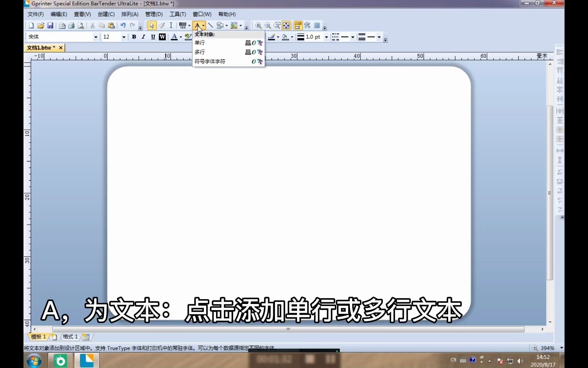Click the Redo arrow icon
The image size is (588, 368).
click(132, 26)
